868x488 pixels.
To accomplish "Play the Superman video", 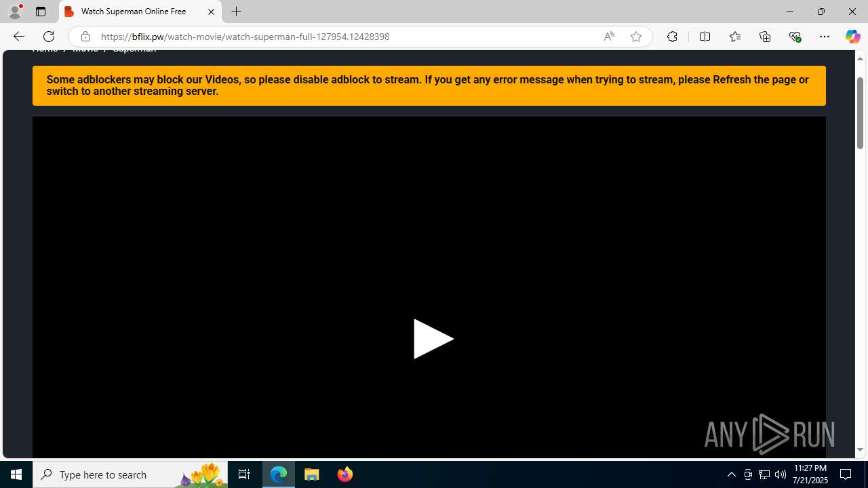I will 433,339.
